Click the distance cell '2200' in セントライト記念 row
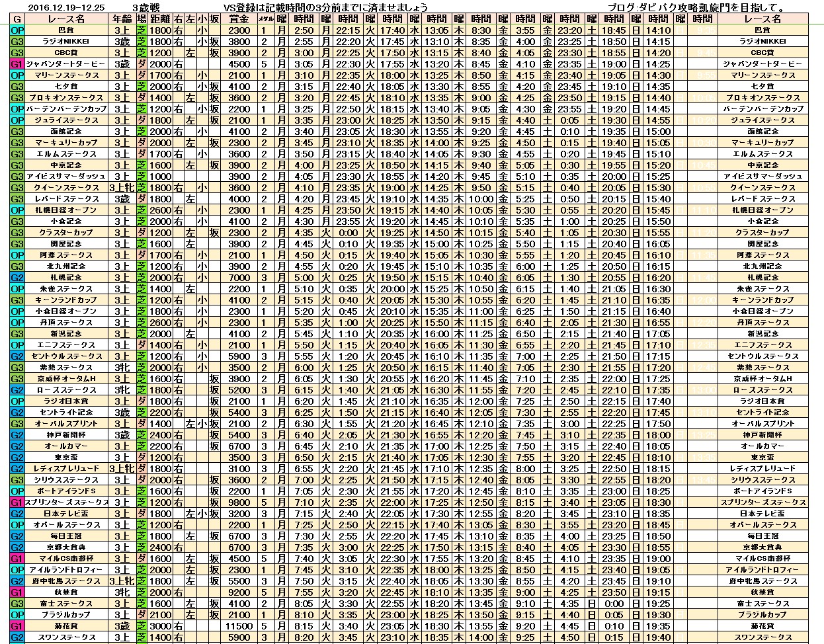824x644 pixels. [x=159, y=413]
